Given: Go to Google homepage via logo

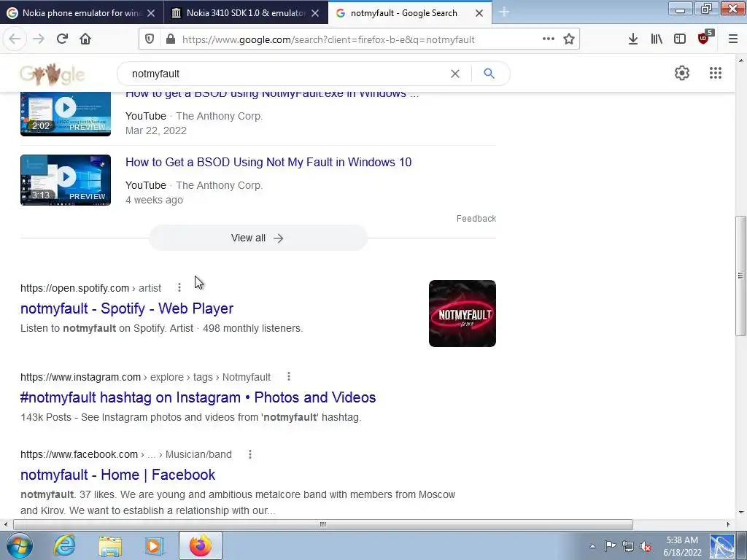Looking at the screenshot, I should [53, 74].
